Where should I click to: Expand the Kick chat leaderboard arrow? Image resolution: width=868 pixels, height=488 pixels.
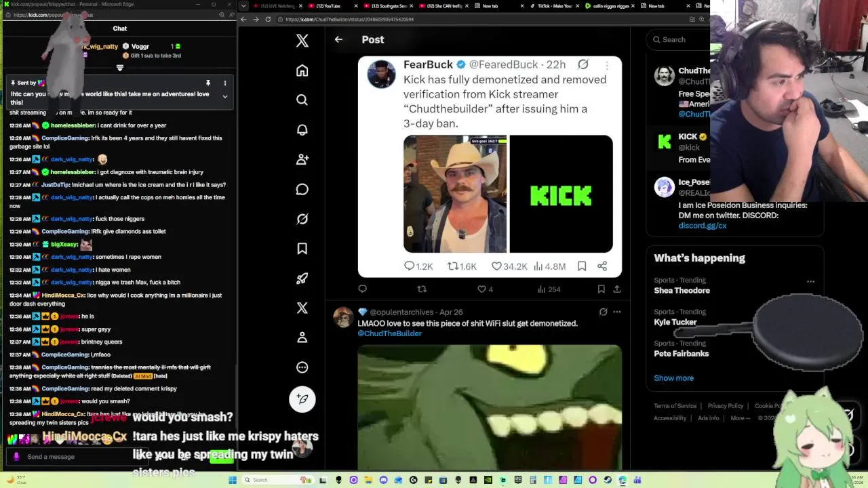[x=120, y=68]
